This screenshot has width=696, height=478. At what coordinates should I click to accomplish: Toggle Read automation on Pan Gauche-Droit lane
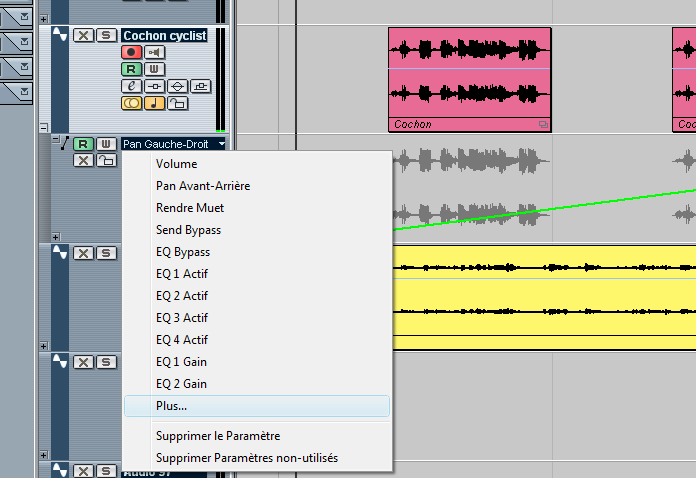tap(84, 144)
